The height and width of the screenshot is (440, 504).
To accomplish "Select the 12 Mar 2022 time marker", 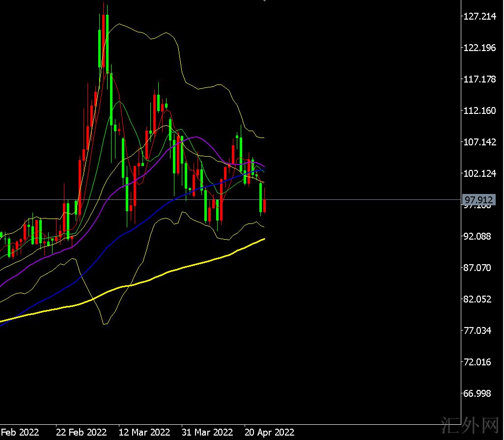I will tap(144, 432).
